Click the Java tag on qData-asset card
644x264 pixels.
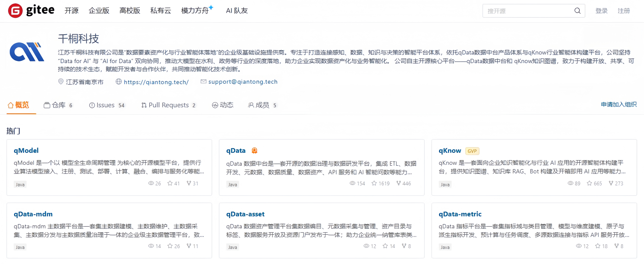click(x=232, y=247)
